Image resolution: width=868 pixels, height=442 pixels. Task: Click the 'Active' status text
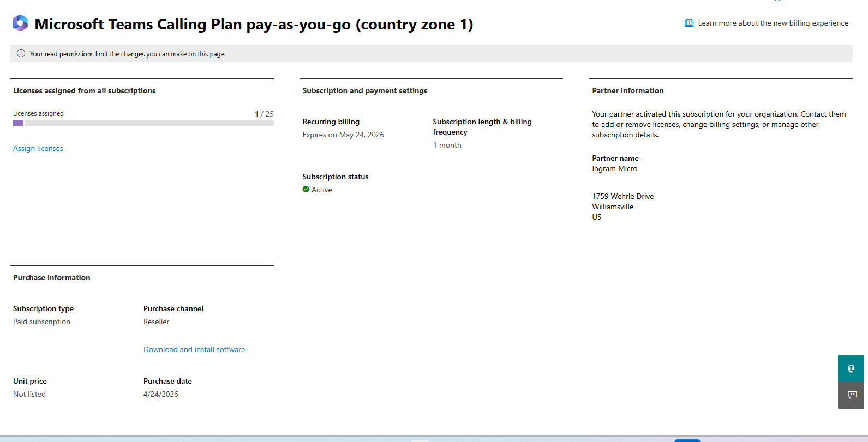[322, 190]
